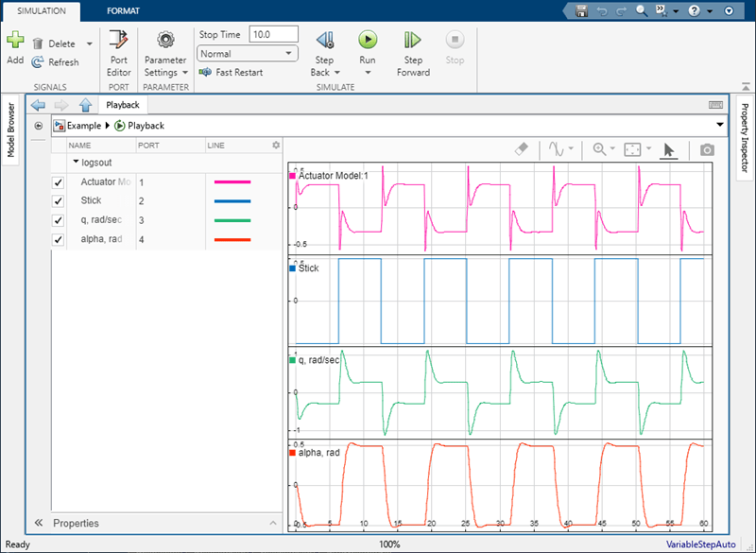Open the Help question mark icon

694,10
